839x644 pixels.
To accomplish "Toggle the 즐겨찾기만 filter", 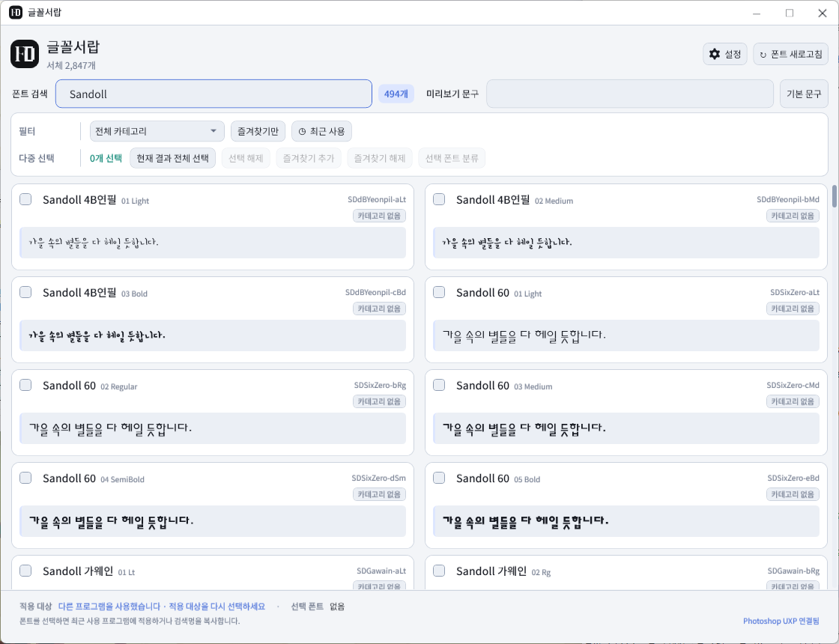I will (258, 132).
